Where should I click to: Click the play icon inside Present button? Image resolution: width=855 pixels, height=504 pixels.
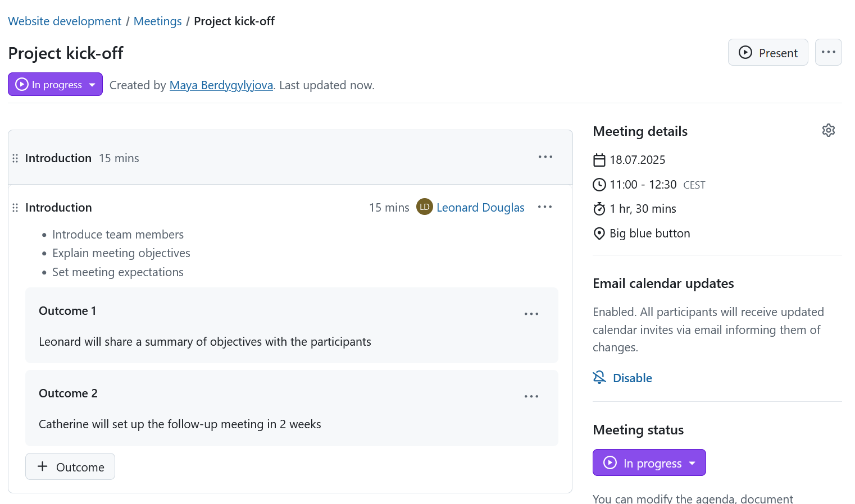pyautogui.click(x=745, y=52)
